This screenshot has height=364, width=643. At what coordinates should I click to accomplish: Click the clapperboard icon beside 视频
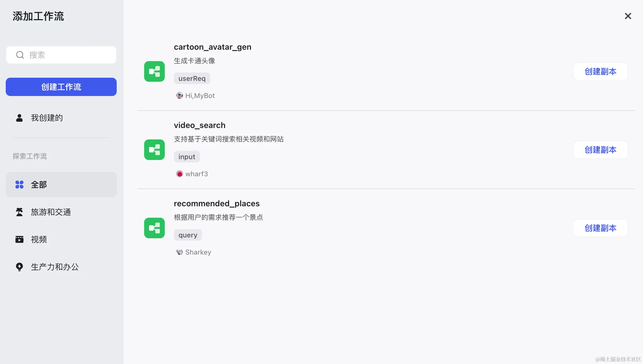(19, 239)
